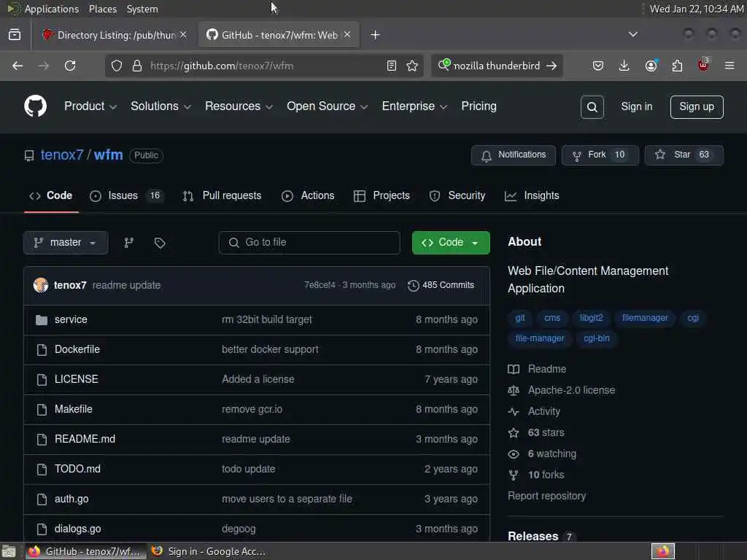This screenshot has width=747, height=560.
Task: Open Firefox account icon
Action: click(x=651, y=66)
